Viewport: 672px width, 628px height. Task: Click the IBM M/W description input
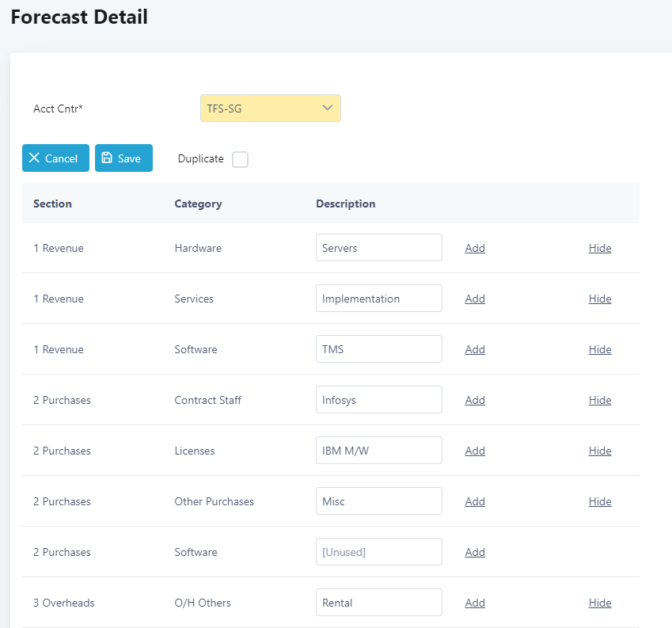(x=378, y=451)
